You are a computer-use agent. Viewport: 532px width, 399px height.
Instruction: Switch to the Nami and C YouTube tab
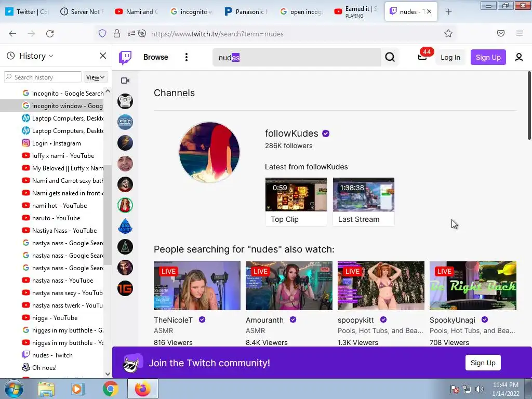[x=137, y=12]
